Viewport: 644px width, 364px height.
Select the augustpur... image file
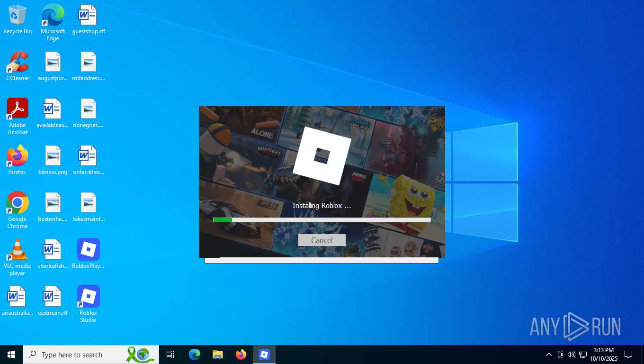[53, 66]
